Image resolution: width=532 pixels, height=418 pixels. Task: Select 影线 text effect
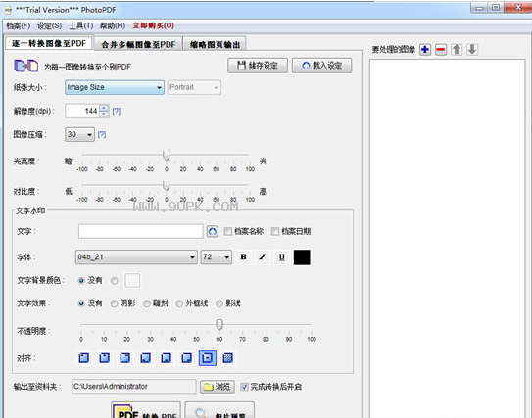(x=219, y=303)
